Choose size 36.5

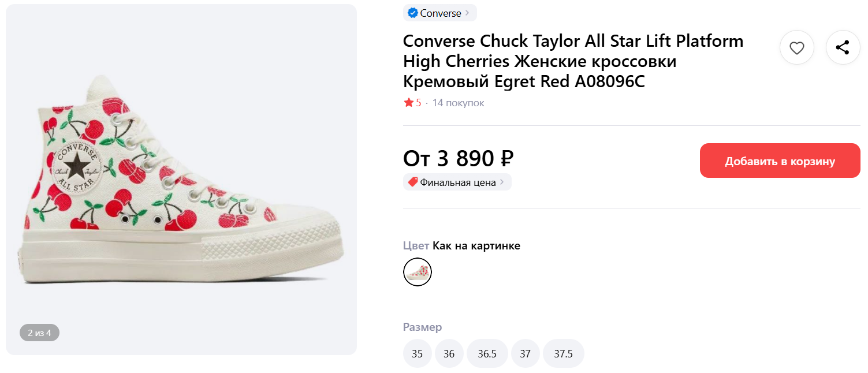point(487,353)
